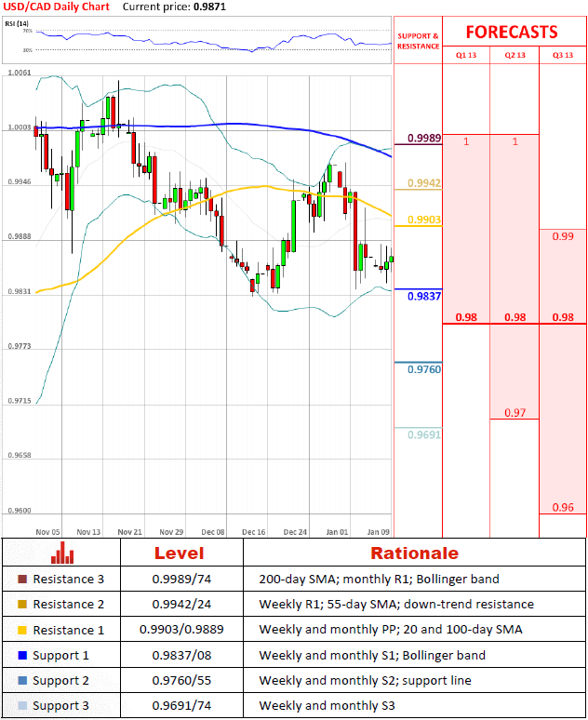Click the level cell 0.9903/0.9889
The width and height of the screenshot is (588, 720).
click(181, 630)
